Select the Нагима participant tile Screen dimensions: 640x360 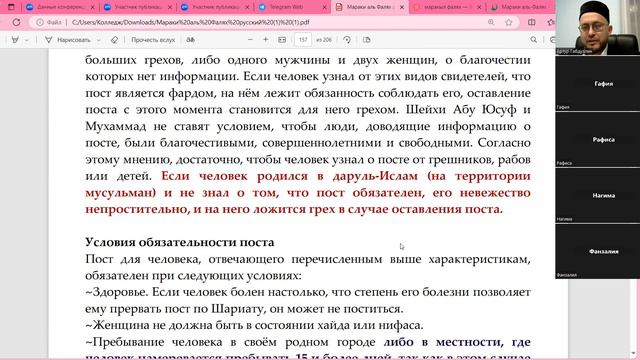tap(597, 195)
